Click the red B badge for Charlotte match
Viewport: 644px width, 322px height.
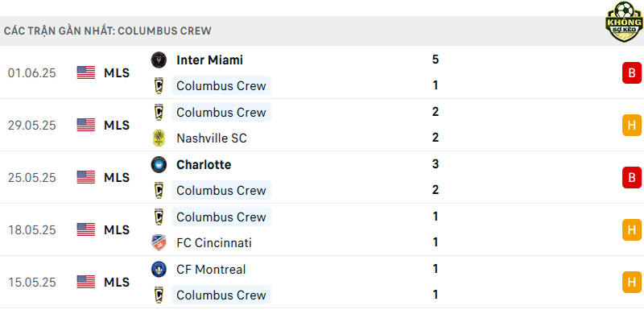coord(632,177)
